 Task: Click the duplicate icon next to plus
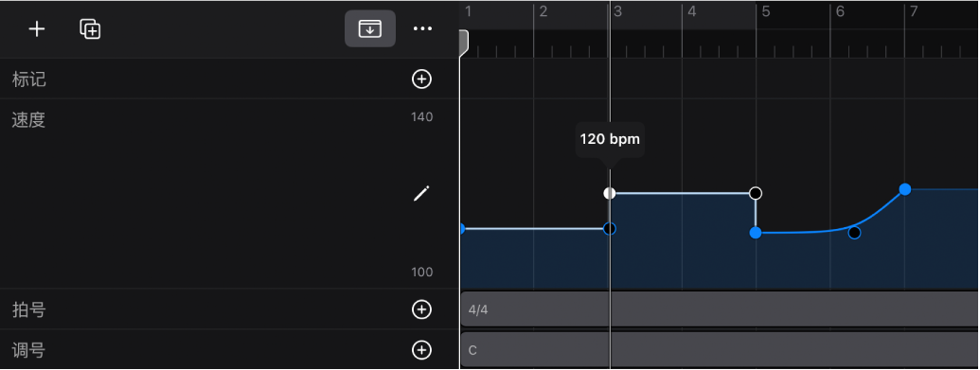tap(91, 28)
